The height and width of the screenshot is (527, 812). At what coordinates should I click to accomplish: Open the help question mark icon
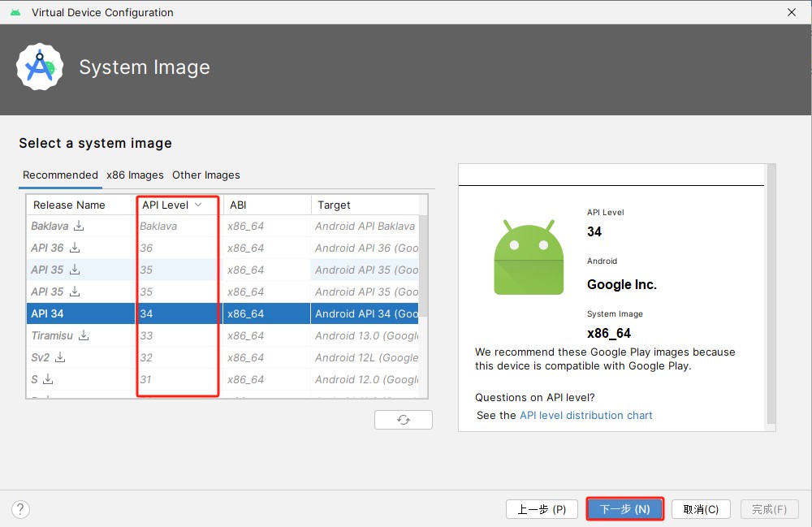[x=21, y=509]
